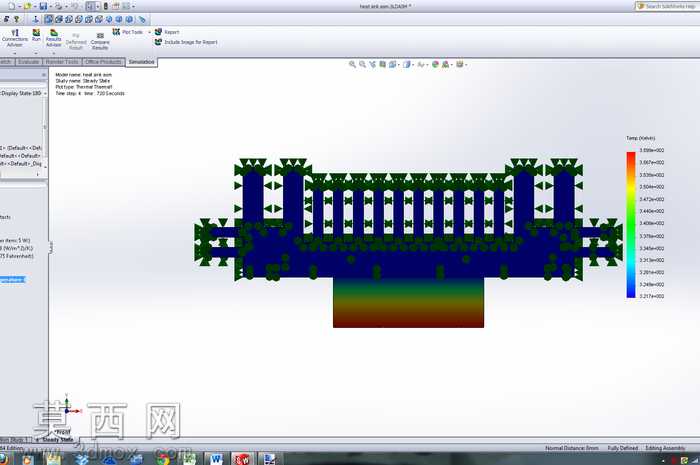Switch to the Simulation tab

click(142, 62)
